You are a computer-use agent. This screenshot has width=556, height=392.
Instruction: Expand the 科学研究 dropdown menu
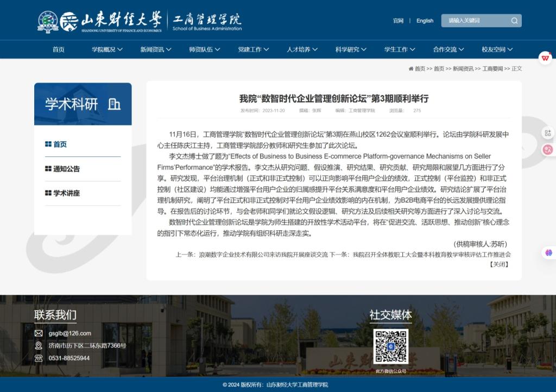351,49
